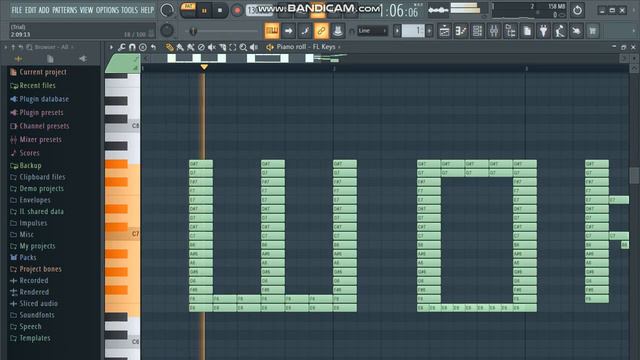Expand the Templates folder
Image resolution: width=640 pixels, height=360 pixels.
[30, 338]
